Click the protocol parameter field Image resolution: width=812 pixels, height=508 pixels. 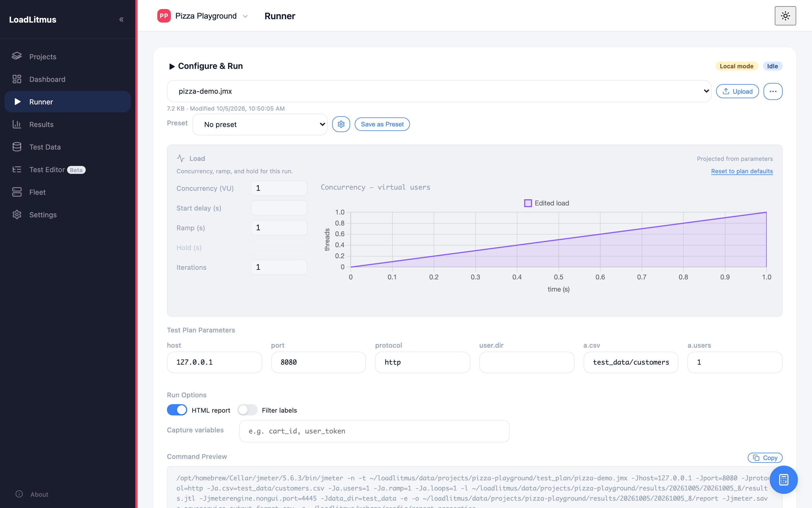[x=422, y=362]
